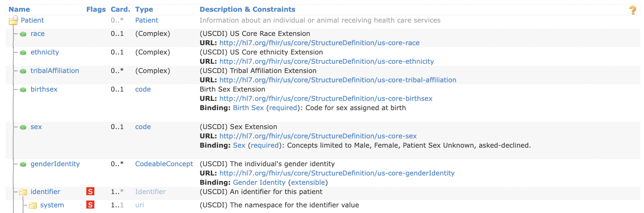Click the green extension icon beside ethnicity
Viewport: 644px width, 213px height.
pyautogui.click(x=23, y=52)
